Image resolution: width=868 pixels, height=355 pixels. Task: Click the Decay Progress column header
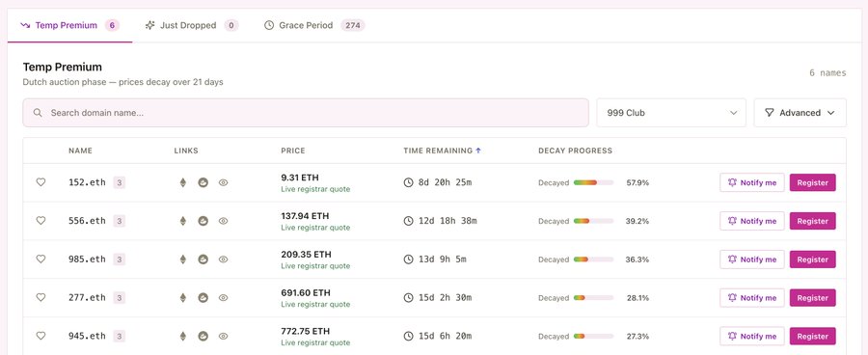pyautogui.click(x=575, y=150)
